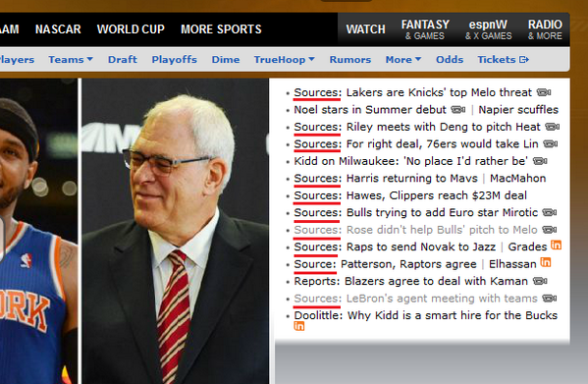
Task: Open the Odds page
Action: [x=450, y=59]
